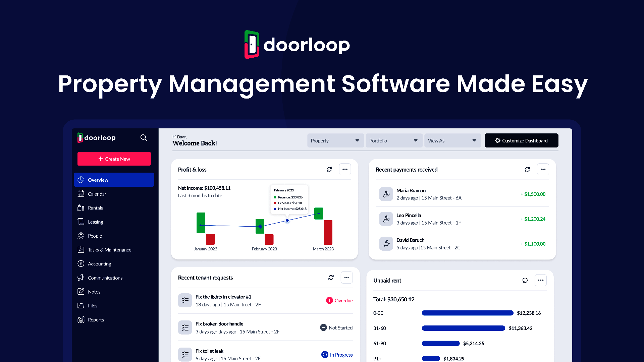644x362 pixels.
Task: Click the +$1,200.24 payment amount
Action: [533, 219]
